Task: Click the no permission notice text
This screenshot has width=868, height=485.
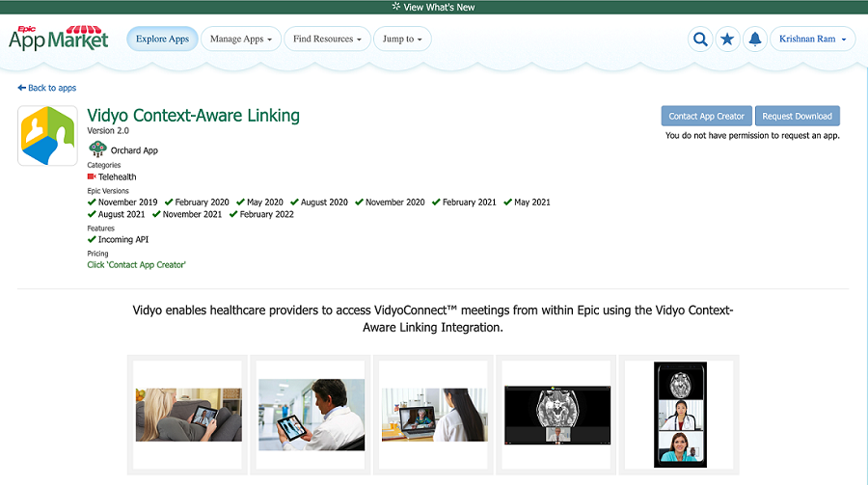Action: (x=752, y=135)
